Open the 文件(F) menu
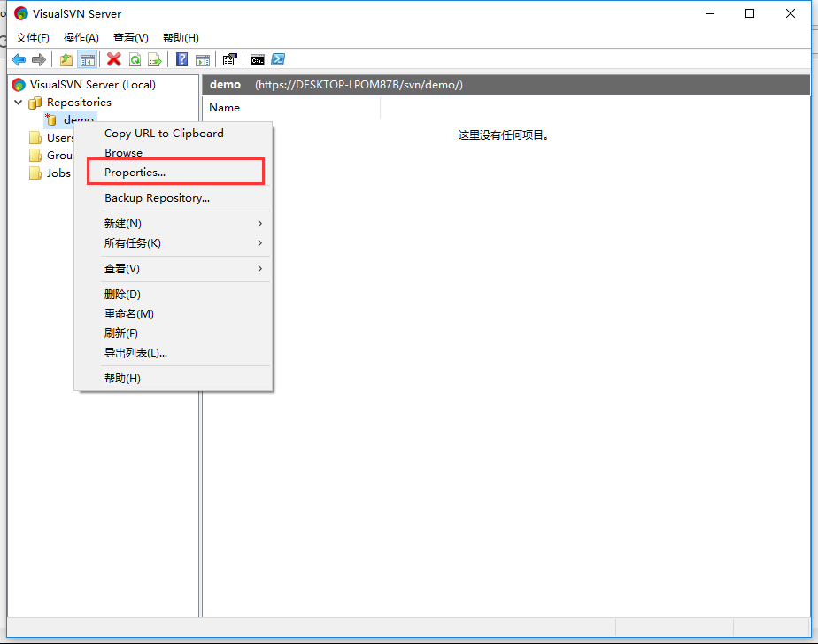This screenshot has width=818, height=644. pyautogui.click(x=33, y=37)
